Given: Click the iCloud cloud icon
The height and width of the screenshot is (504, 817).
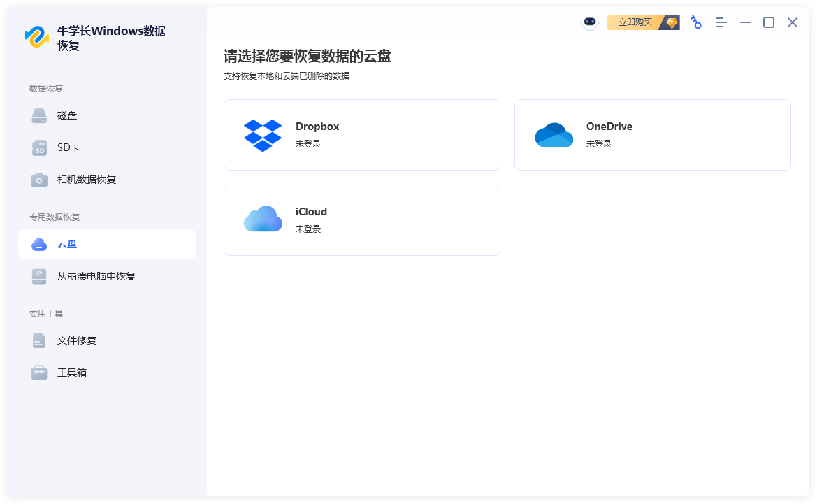Looking at the screenshot, I should coord(263,219).
